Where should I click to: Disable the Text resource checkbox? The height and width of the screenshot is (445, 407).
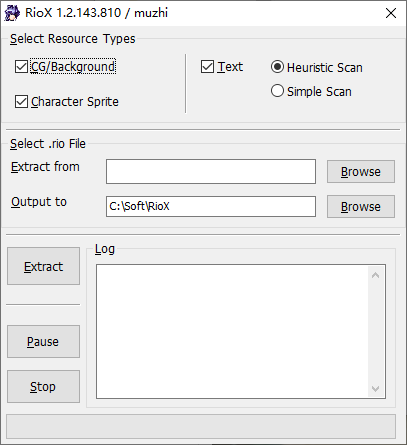point(207,67)
